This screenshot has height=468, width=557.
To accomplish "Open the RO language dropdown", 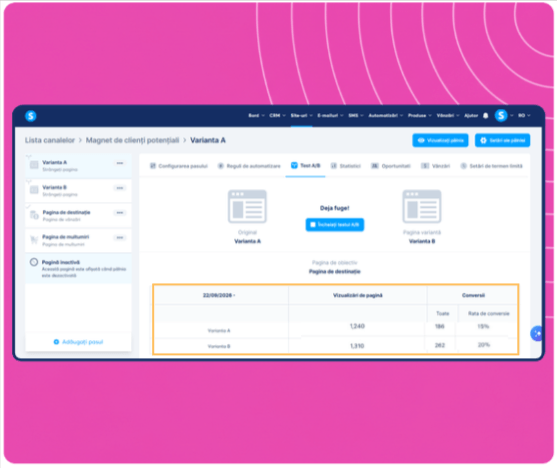I will point(524,115).
